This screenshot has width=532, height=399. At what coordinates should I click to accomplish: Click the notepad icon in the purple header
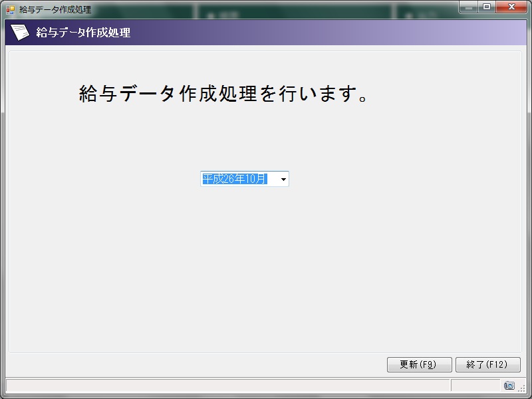click(21, 32)
